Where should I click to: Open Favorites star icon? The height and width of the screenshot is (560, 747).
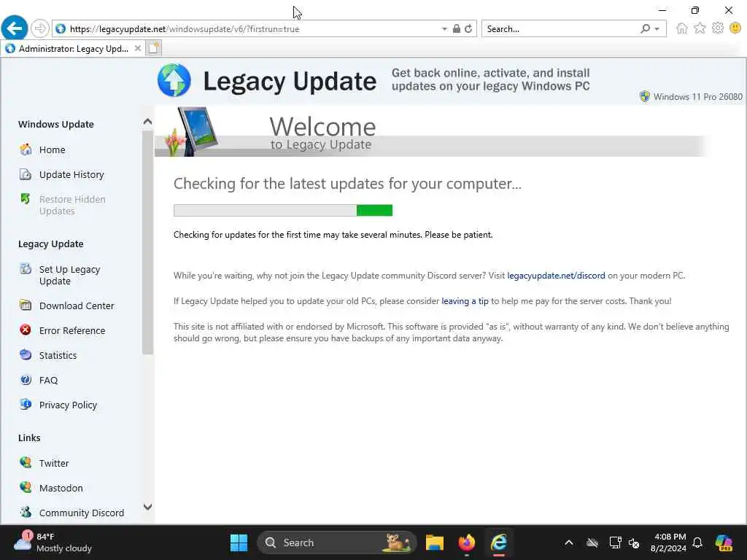(700, 28)
